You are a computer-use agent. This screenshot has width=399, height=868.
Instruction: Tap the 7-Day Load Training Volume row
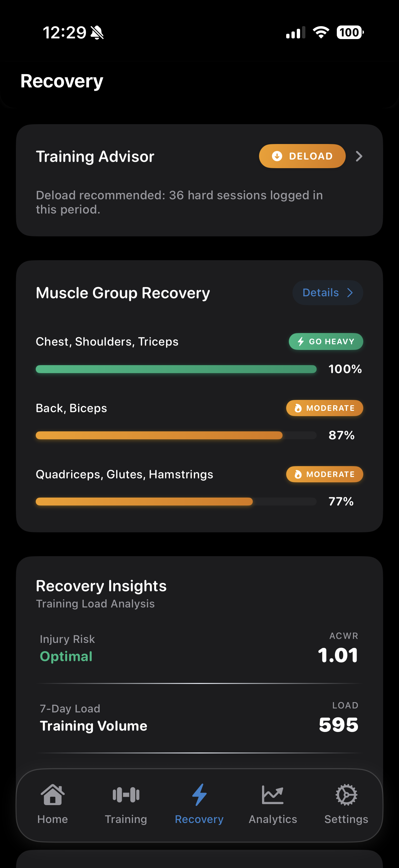(199, 718)
